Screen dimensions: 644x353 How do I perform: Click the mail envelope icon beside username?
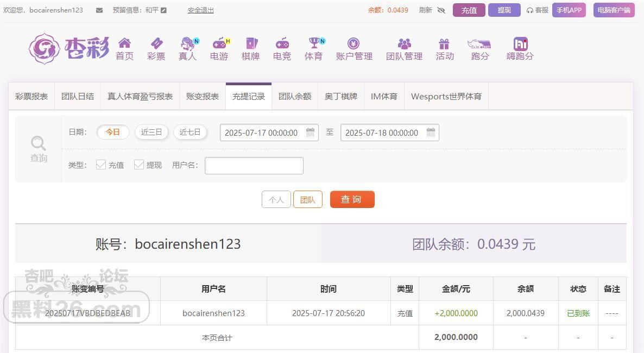pos(99,10)
